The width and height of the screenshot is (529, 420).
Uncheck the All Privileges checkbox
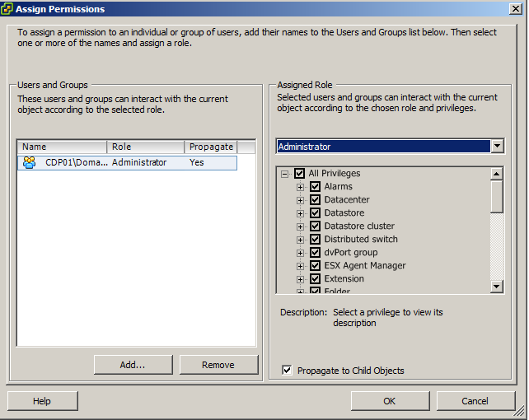point(299,174)
